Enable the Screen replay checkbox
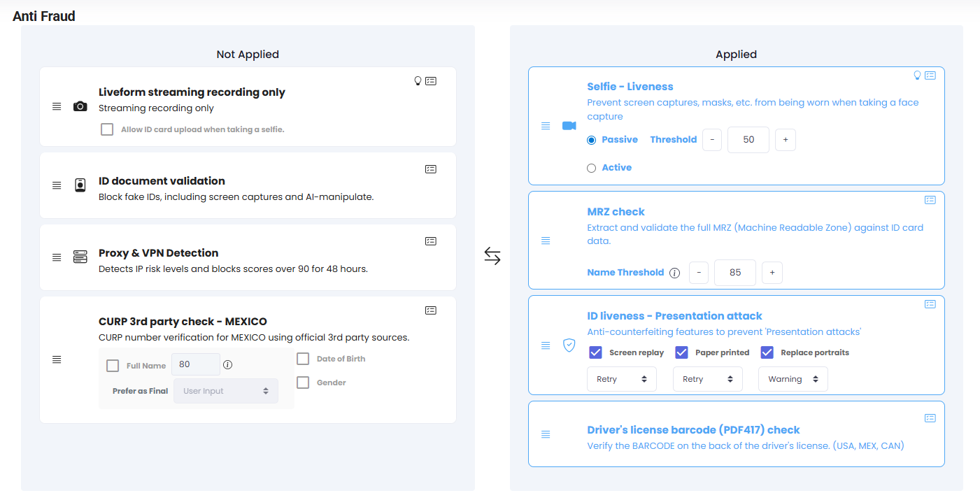980x500 pixels. click(x=595, y=352)
